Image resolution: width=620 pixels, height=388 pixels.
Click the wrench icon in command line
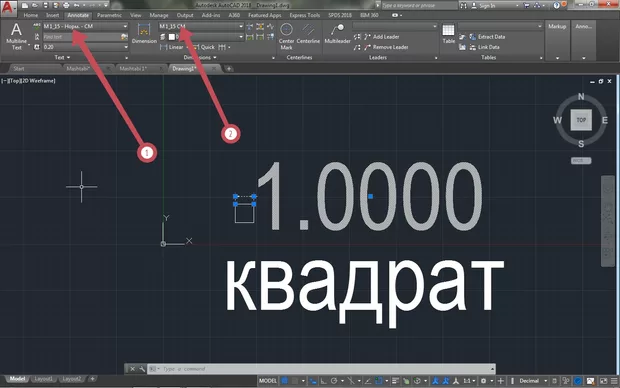142,369
